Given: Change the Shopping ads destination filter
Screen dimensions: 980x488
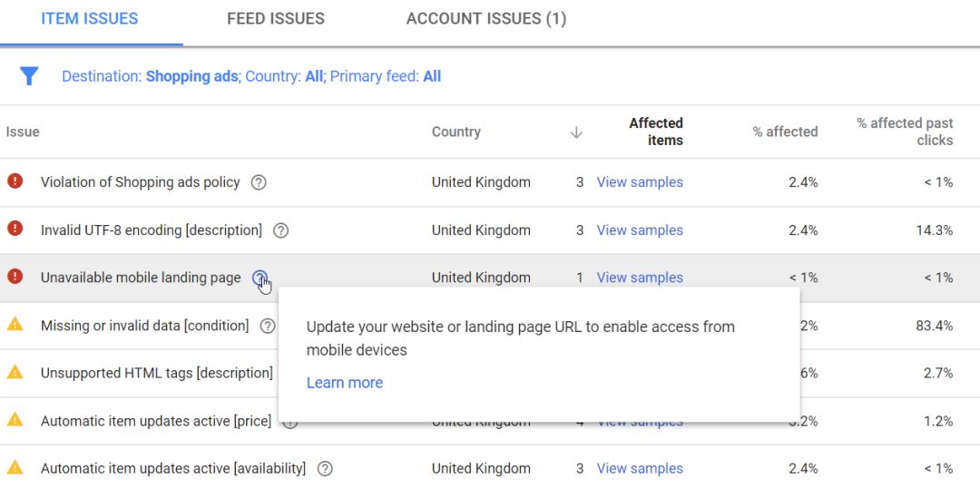Looking at the screenshot, I should pyautogui.click(x=191, y=76).
